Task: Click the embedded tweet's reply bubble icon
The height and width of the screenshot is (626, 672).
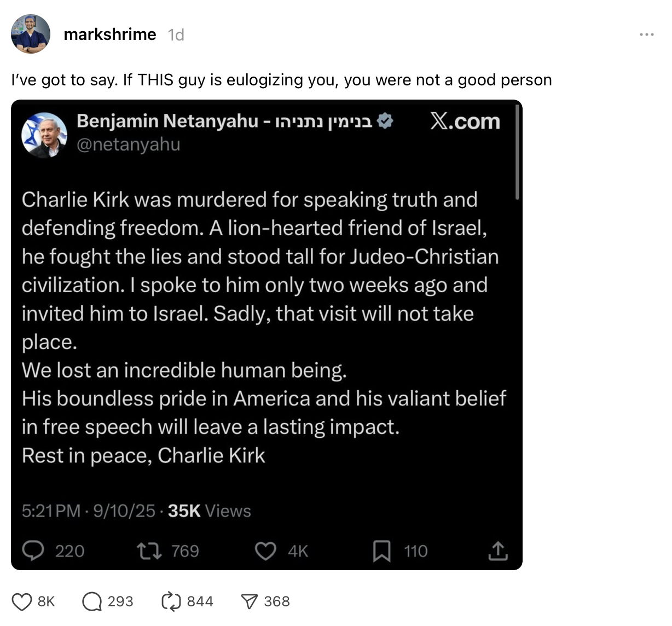Action: [33, 550]
